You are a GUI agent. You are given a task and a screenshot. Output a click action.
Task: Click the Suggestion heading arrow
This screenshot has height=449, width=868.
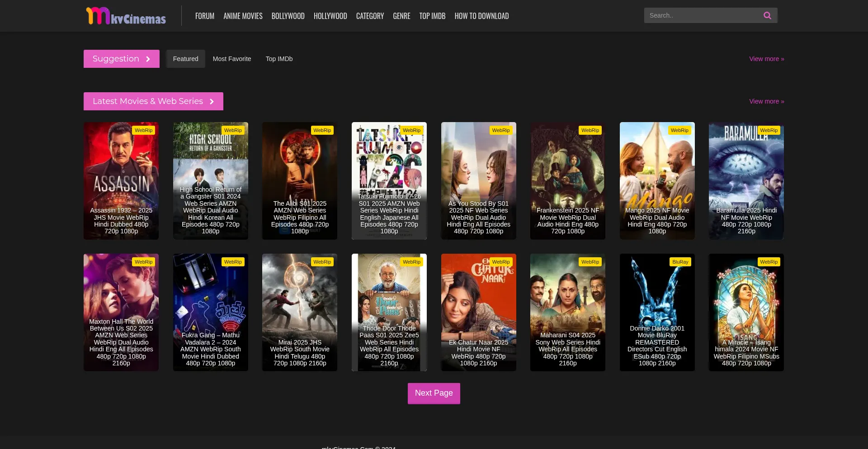click(x=148, y=59)
